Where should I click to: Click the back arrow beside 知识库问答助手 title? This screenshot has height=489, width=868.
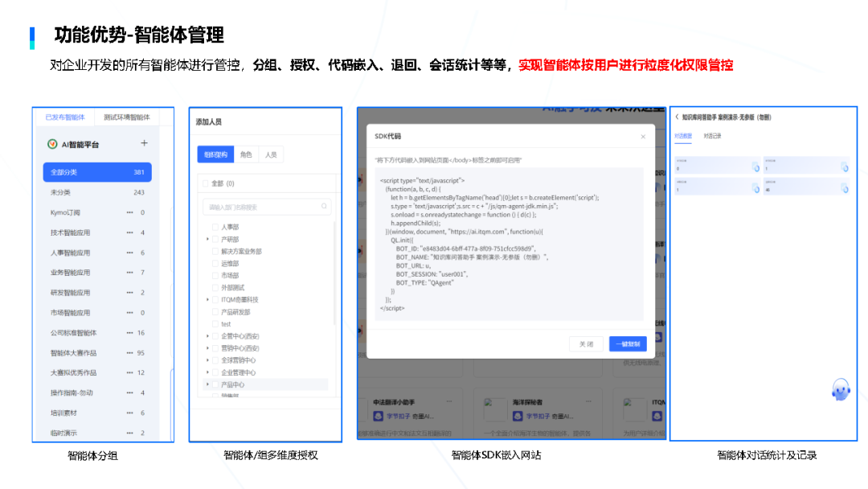[x=677, y=117]
